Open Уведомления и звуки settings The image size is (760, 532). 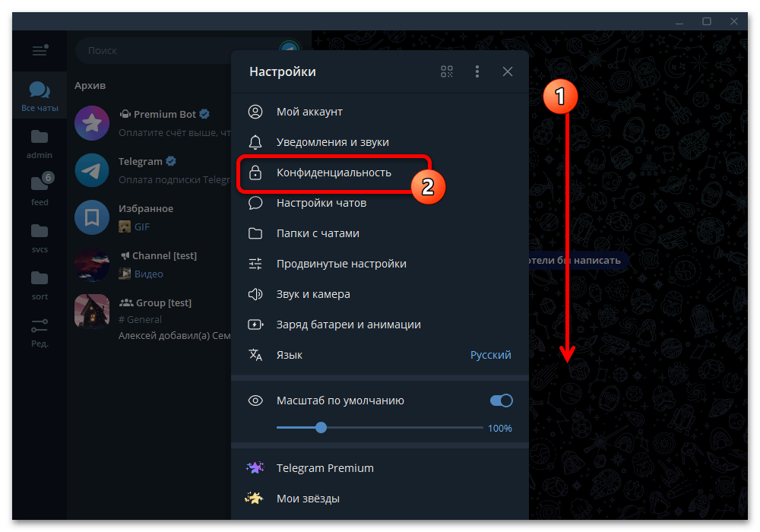(379, 142)
